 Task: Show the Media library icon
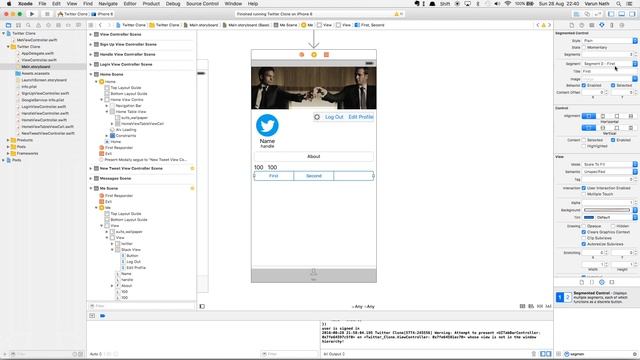pos(611,282)
